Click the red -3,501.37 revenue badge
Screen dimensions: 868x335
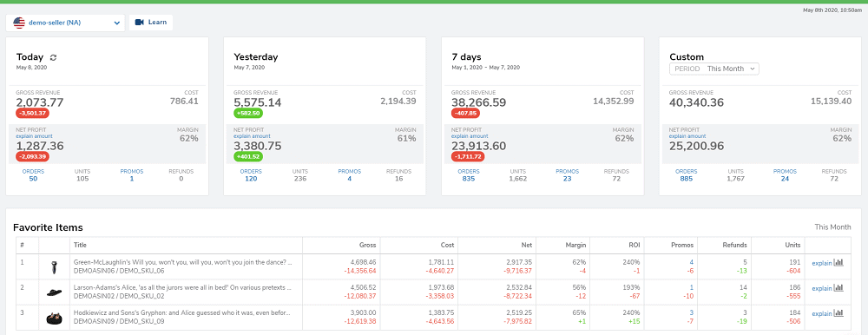pyautogui.click(x=33, y=113)
